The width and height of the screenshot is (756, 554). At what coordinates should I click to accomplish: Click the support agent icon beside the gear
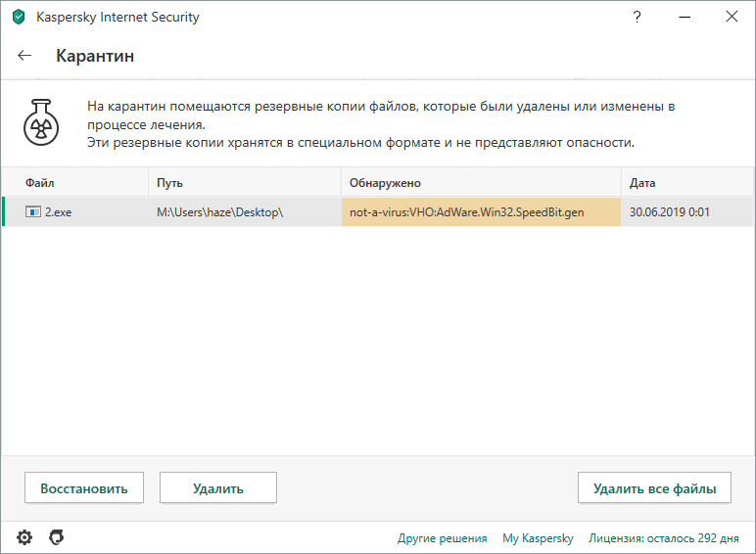coord(57,537)
